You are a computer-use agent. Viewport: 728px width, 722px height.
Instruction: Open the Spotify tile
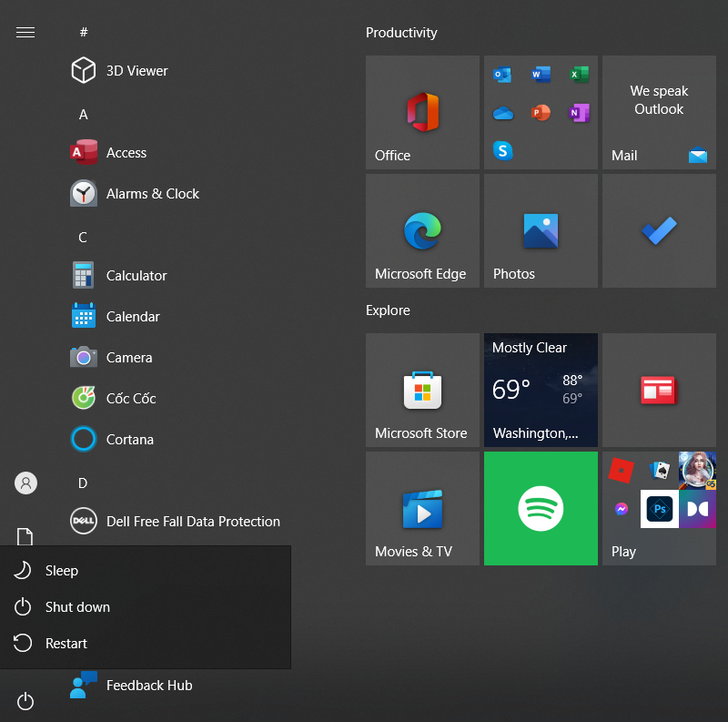click(541, 508)
